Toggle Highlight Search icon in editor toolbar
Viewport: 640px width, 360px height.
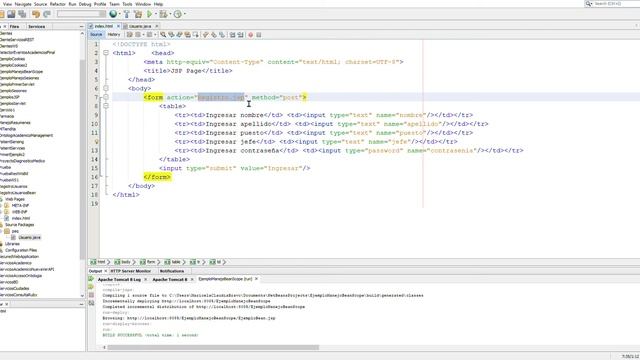187,35
